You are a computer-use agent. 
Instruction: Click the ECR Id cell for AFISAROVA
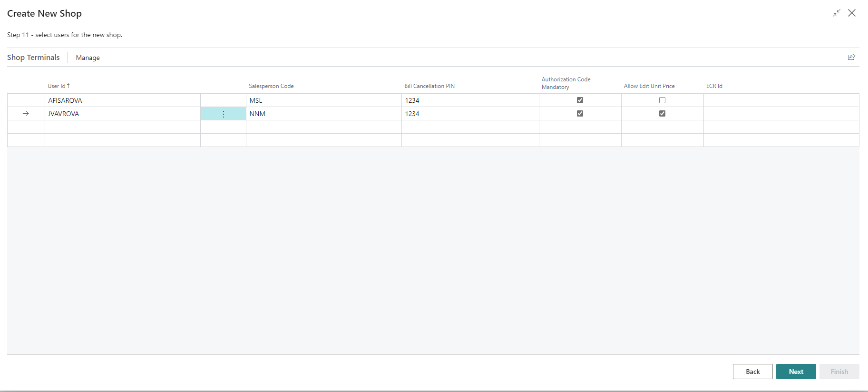tap(781, 100)
